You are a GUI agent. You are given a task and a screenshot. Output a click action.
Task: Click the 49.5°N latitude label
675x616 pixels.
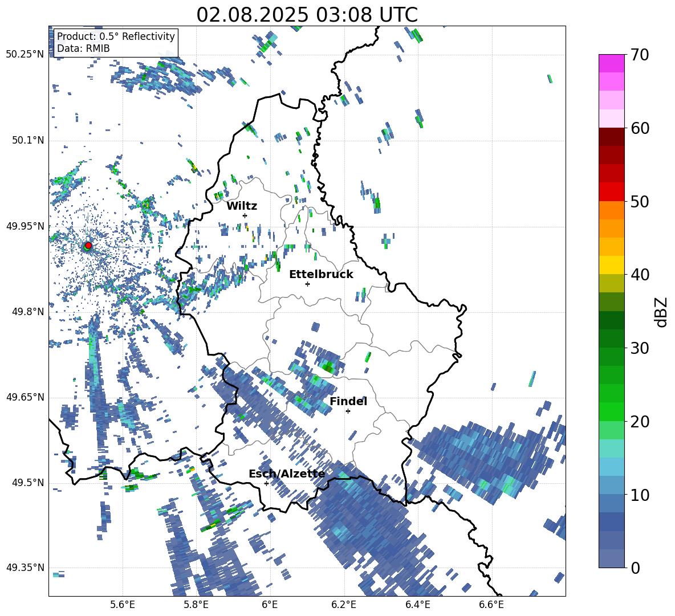27,482
